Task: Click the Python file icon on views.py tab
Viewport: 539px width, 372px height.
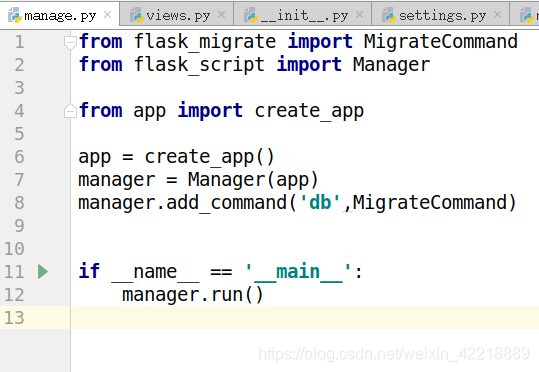Action: tap(137, 15)
